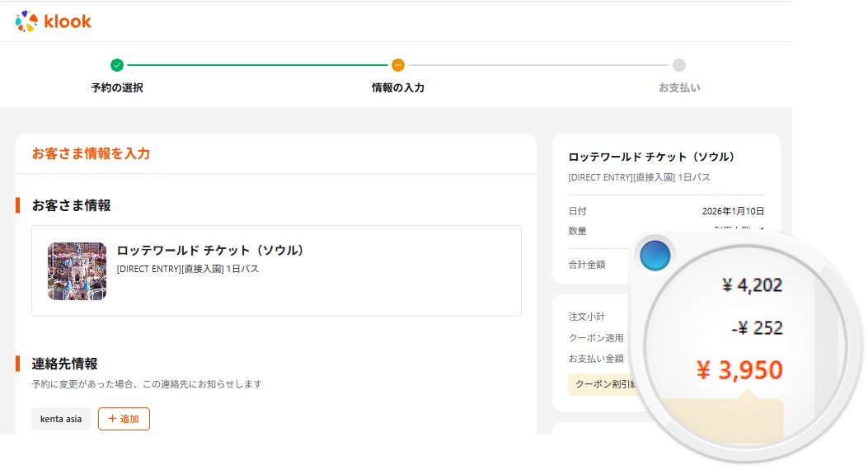This screenshot has width=868, height=470.
Task: Open the Lotte World ticket thumbnail
Action: (77, 270)
